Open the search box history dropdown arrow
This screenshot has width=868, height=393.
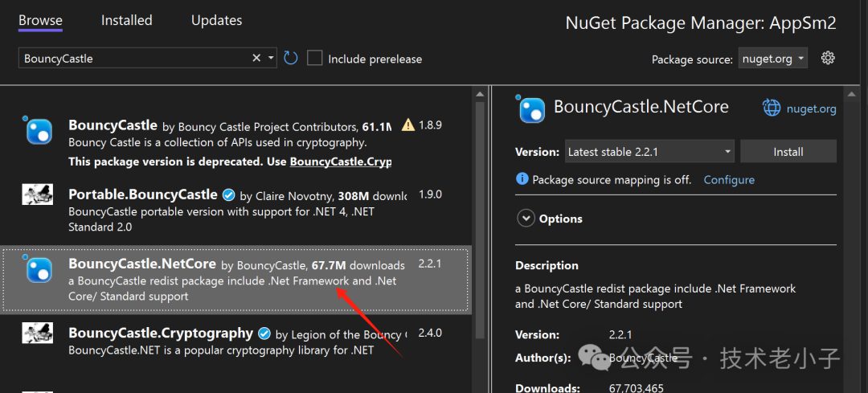click(271, 58)
